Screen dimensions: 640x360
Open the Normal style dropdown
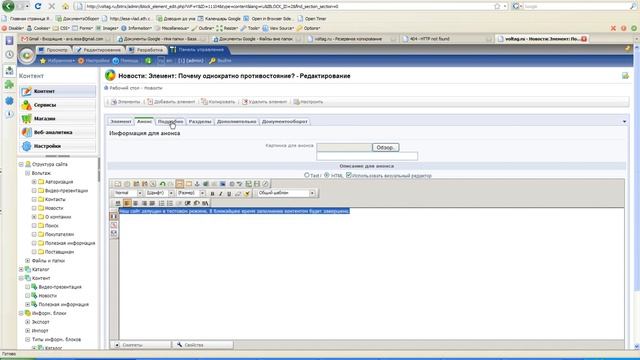tap(140, 193)
